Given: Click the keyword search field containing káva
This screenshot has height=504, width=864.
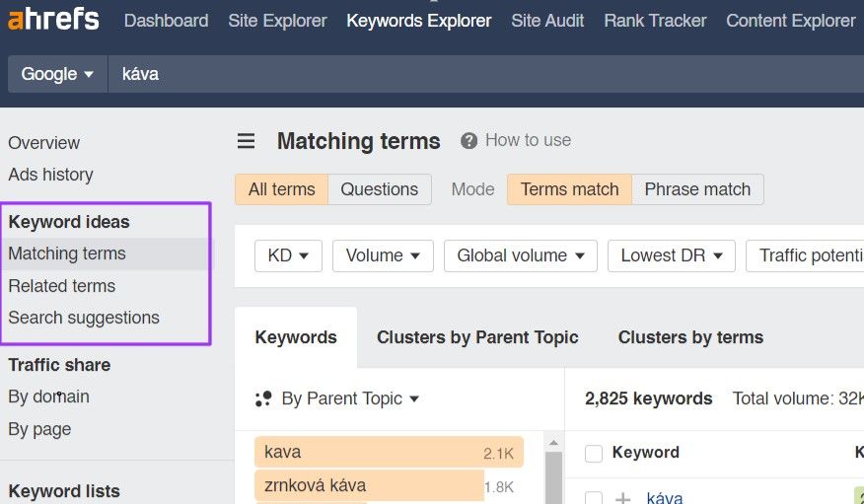Looking at the screenshot, I should [x=486, y=74].
